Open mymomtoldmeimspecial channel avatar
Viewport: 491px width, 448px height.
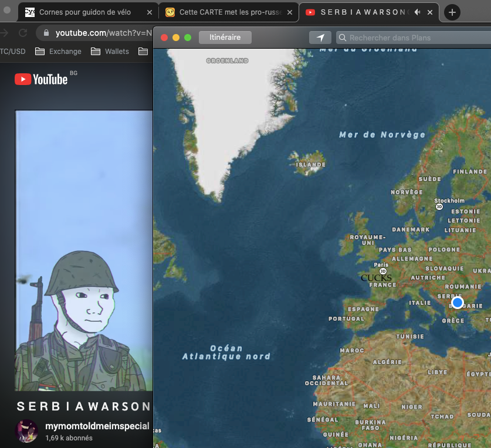tap(26, 430)
